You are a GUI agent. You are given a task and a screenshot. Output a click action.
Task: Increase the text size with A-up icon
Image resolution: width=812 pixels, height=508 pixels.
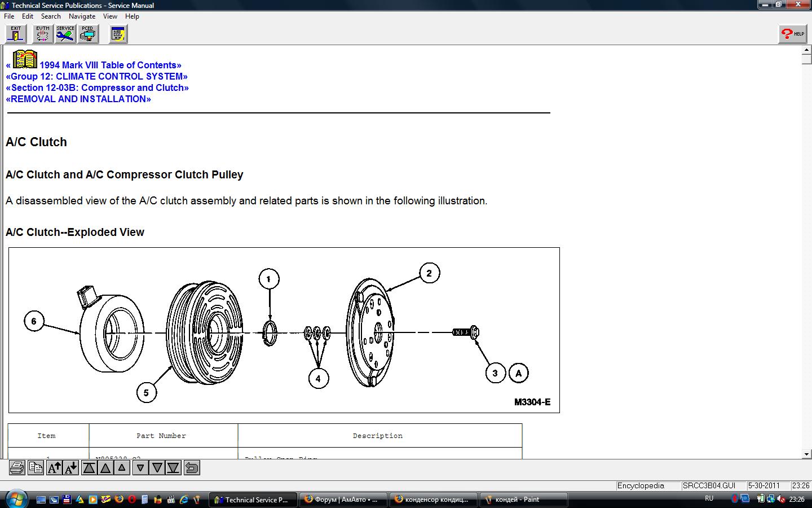coord(54,468)
